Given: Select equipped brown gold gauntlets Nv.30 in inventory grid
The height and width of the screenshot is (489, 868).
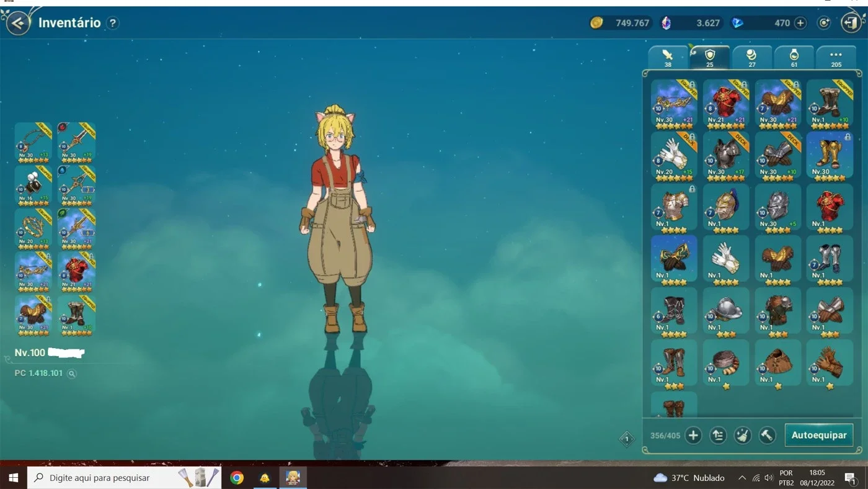Looking at the screenshot, I should click(x=778, y=103).
